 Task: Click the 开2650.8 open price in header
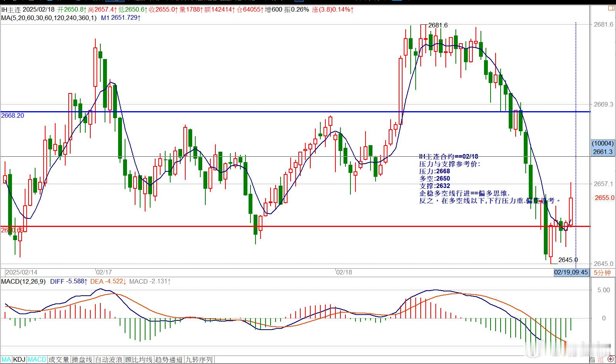point(71,10)
